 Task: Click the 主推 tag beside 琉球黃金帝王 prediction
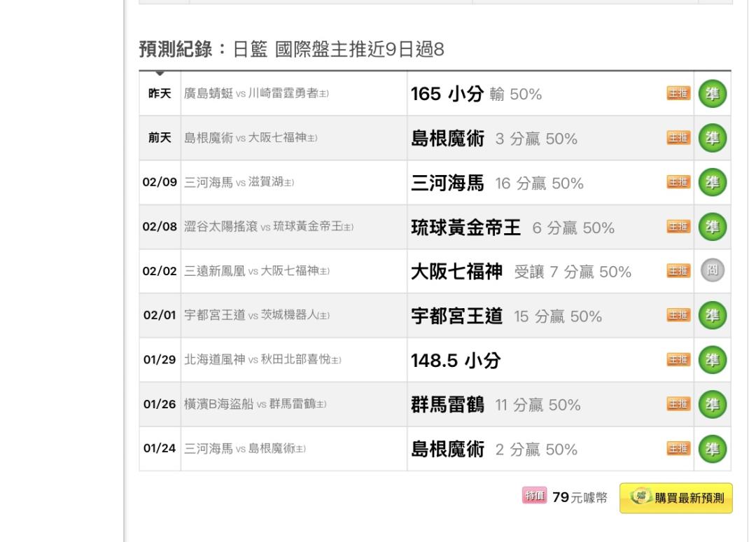click(678, 227)
